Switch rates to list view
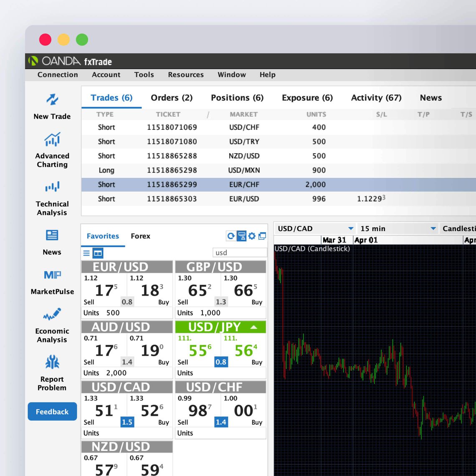 86,253
